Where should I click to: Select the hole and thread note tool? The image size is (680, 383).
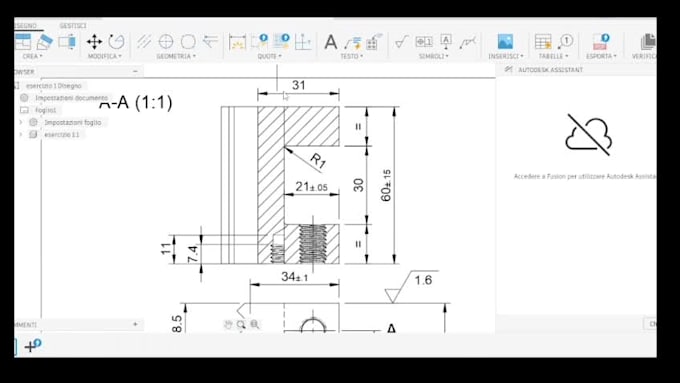[x=374, y=42]
